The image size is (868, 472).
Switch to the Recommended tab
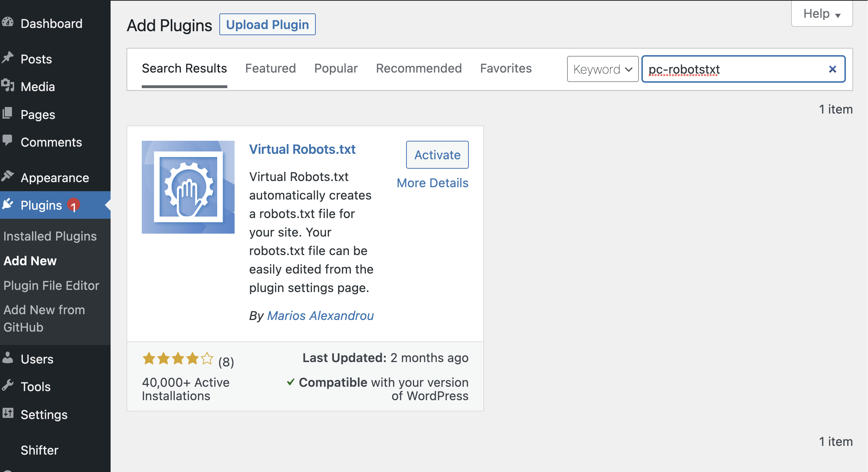click(x=419, y=69)
